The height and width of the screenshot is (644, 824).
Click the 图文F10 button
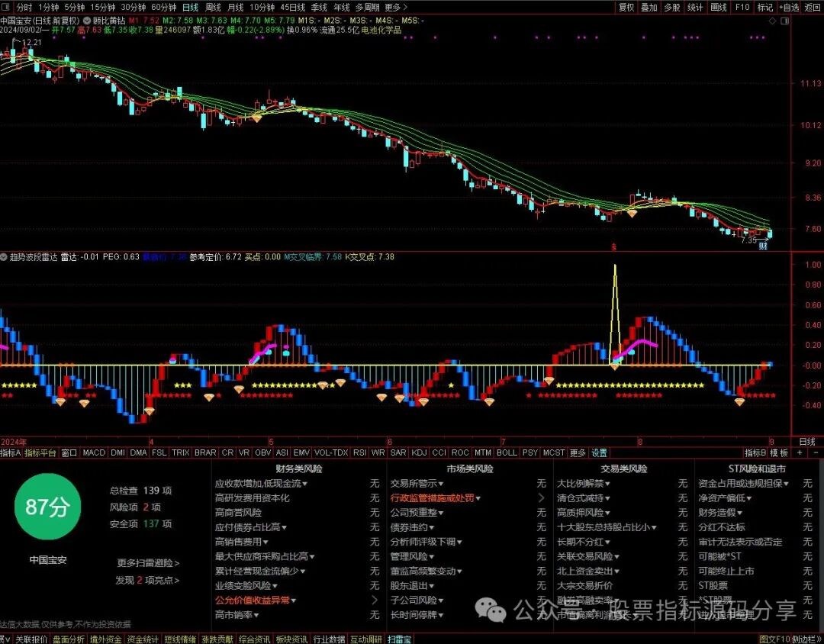774,639
